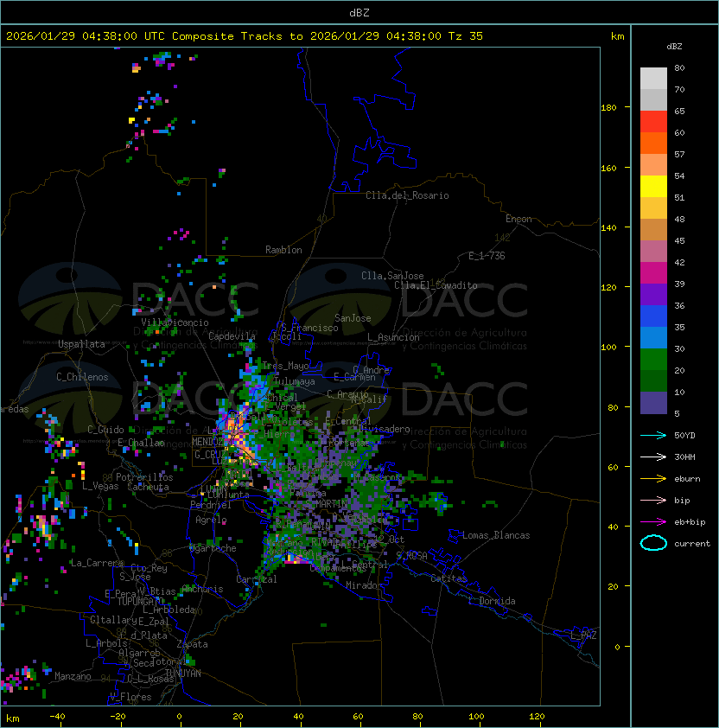The height and width of the screenshot is (728, 719).
Task: Click the 'Tz 35' text in the header
Action: click(x=466, y=36)
